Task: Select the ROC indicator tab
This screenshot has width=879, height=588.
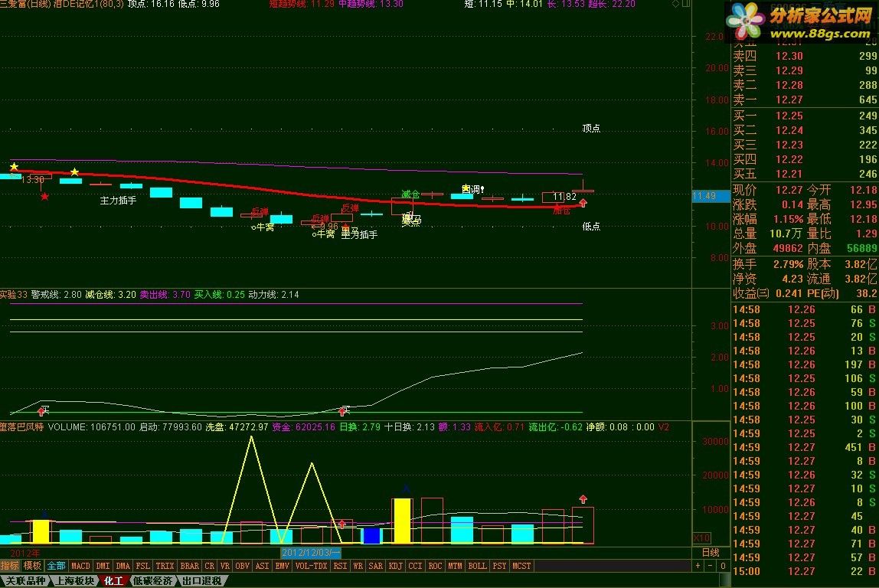Action: click(436, 566)
